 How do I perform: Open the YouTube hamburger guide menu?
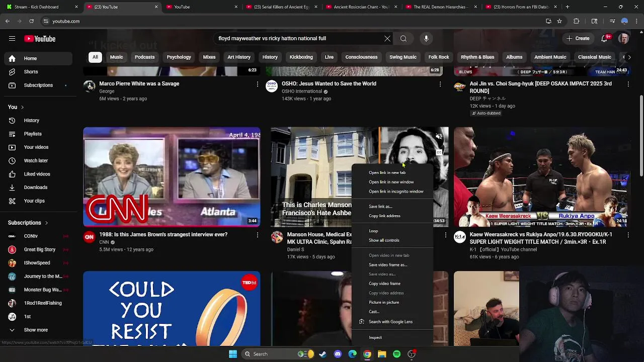point(12,39)
